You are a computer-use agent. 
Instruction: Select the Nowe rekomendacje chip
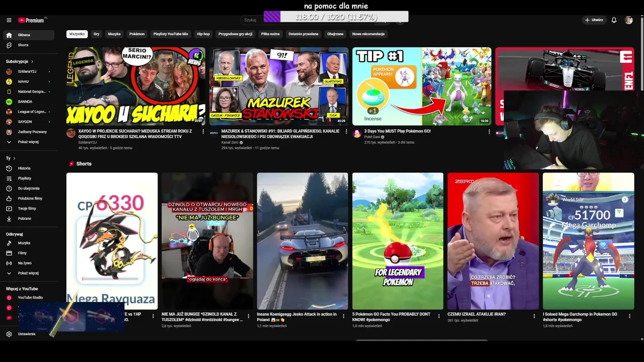[x=368, y=34]
